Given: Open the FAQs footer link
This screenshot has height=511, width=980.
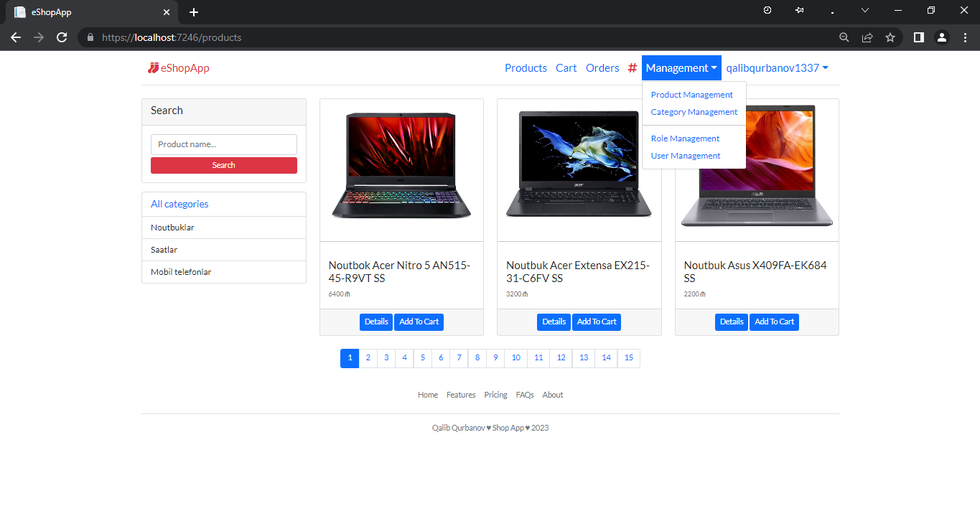Looking at the screenshot, I should (x=525, y=395).
